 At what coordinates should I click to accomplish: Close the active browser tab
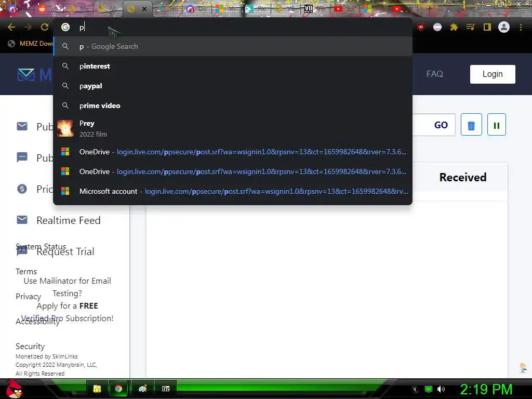144,9
